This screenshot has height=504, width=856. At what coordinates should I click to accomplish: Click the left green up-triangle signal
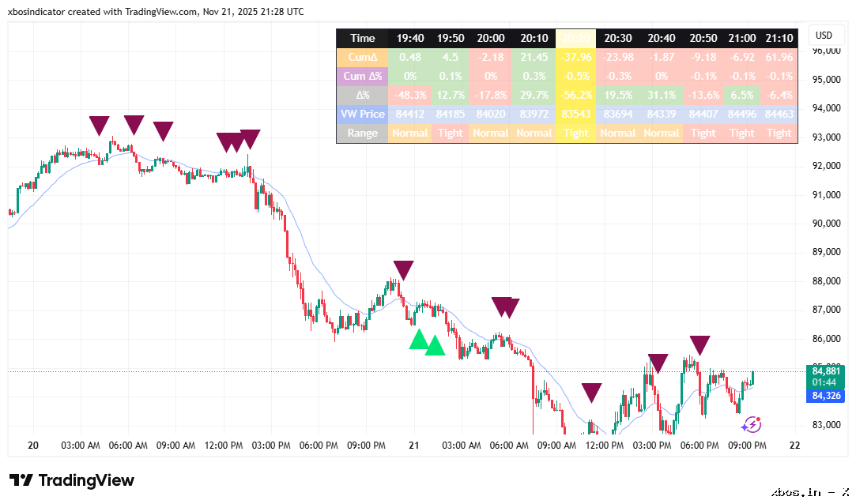[x=419, y=340]
